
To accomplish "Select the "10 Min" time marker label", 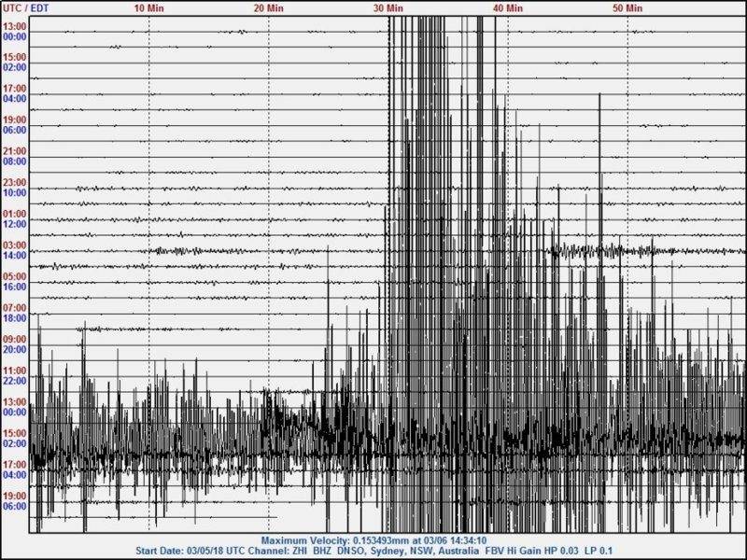I will [x=148, y=8].
